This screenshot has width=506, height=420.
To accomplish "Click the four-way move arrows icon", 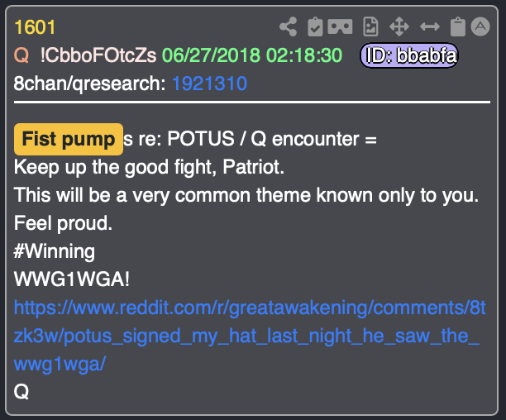I will (x=399, y=26).
